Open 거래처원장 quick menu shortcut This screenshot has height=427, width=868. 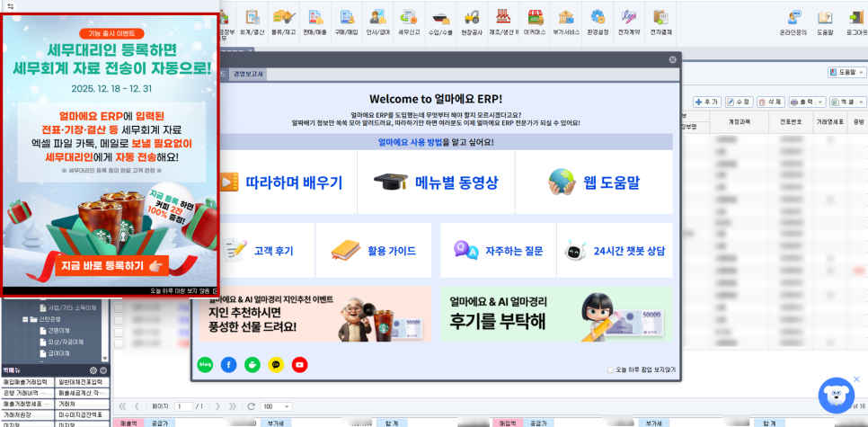coord(28,414)
